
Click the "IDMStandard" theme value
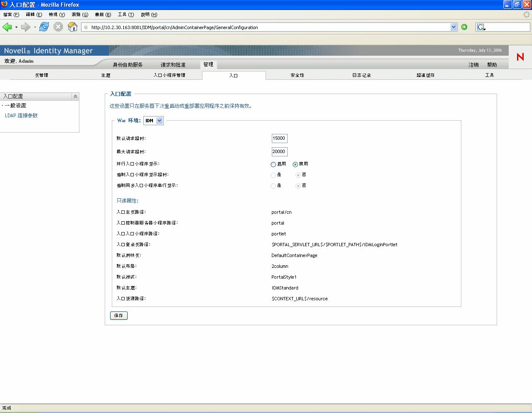click(x=285, y=288)
